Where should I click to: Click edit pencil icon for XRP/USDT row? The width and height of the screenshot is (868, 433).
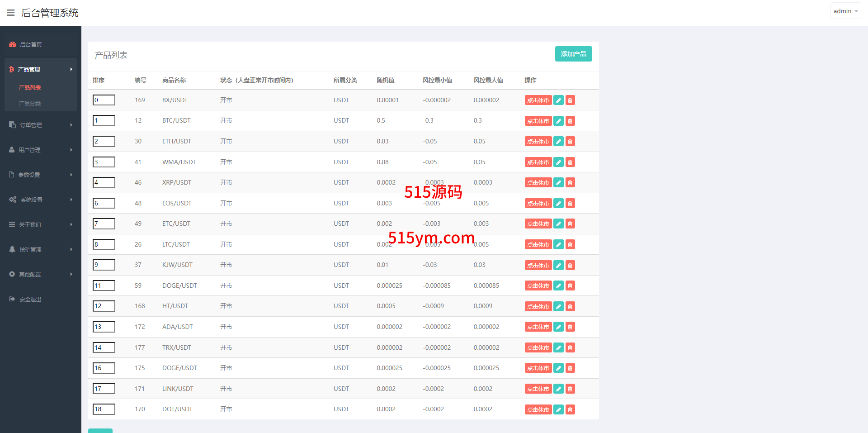tap(558, 183)
